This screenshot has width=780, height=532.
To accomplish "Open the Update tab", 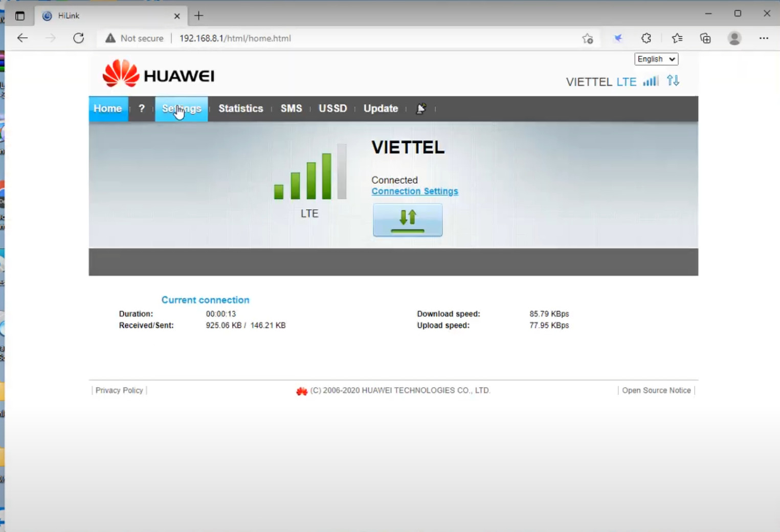I will [x=381, y=108].
